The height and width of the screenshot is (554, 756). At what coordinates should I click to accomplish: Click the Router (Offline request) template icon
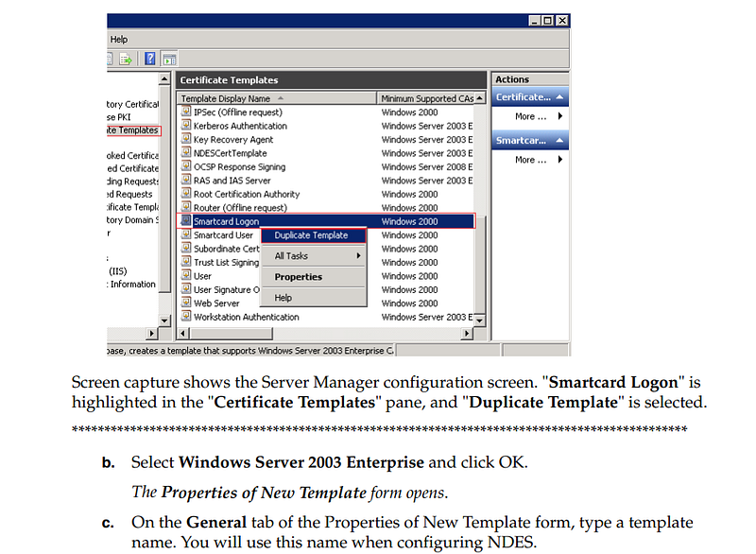[x=186, y=207]
